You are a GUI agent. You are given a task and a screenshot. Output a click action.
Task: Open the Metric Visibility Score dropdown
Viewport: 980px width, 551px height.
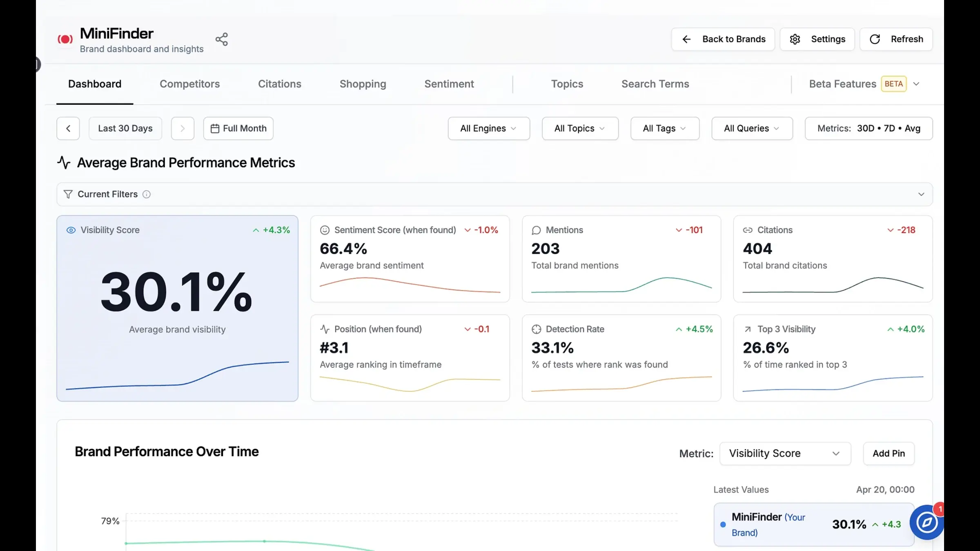[x=785, y=453]
